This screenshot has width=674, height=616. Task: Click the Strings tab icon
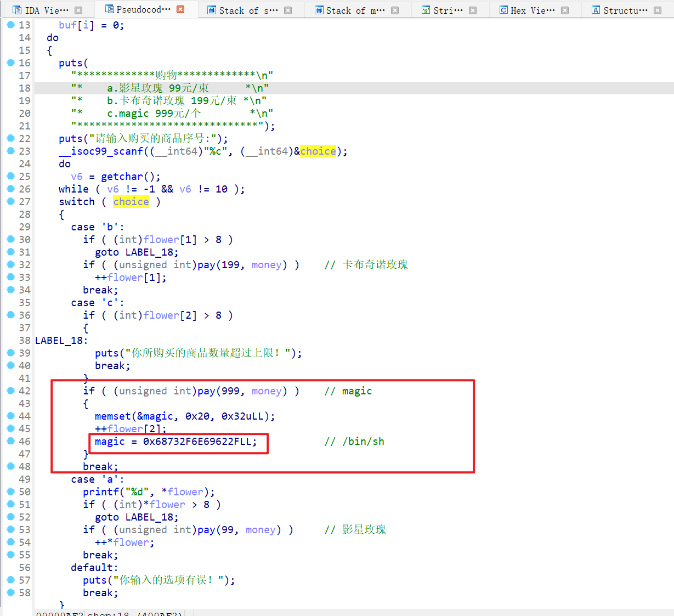(426, 10)
